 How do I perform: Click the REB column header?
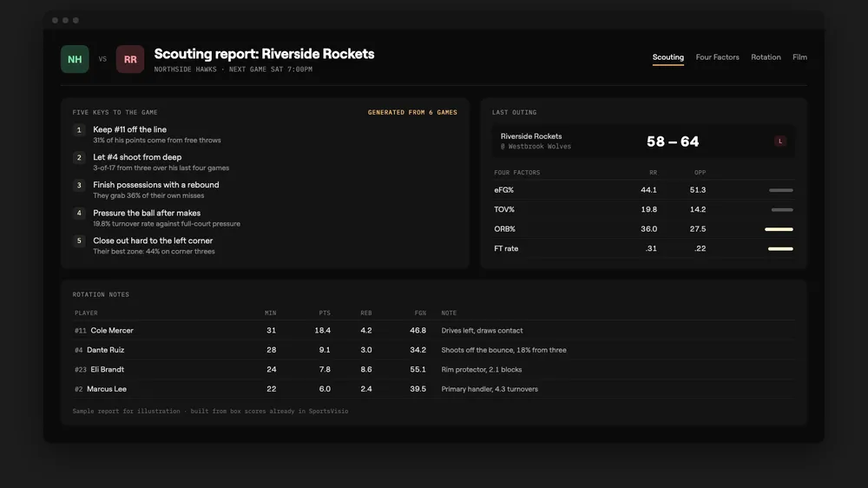pos(366,313)
